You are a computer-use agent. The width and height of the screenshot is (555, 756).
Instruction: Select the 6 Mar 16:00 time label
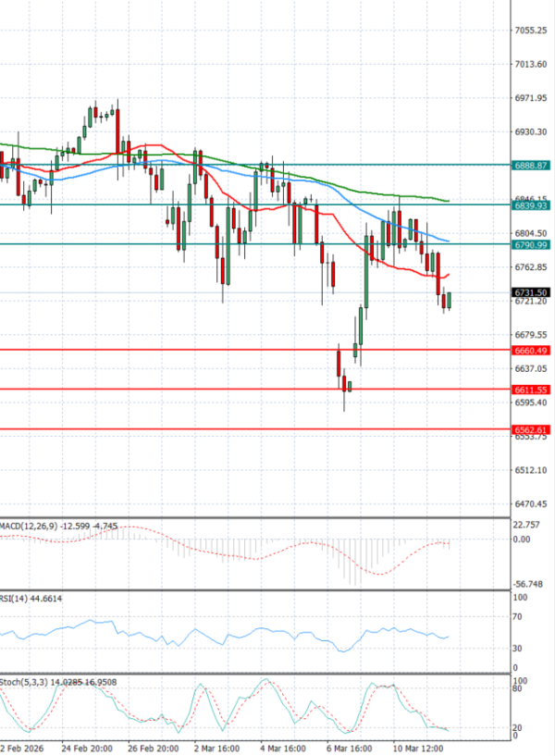click(348, 746)
